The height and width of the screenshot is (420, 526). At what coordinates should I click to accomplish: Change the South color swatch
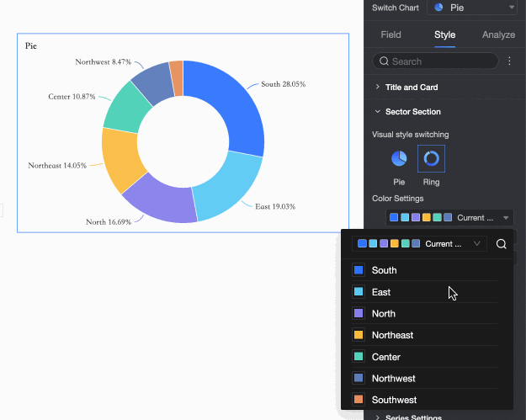coord(359,270)
